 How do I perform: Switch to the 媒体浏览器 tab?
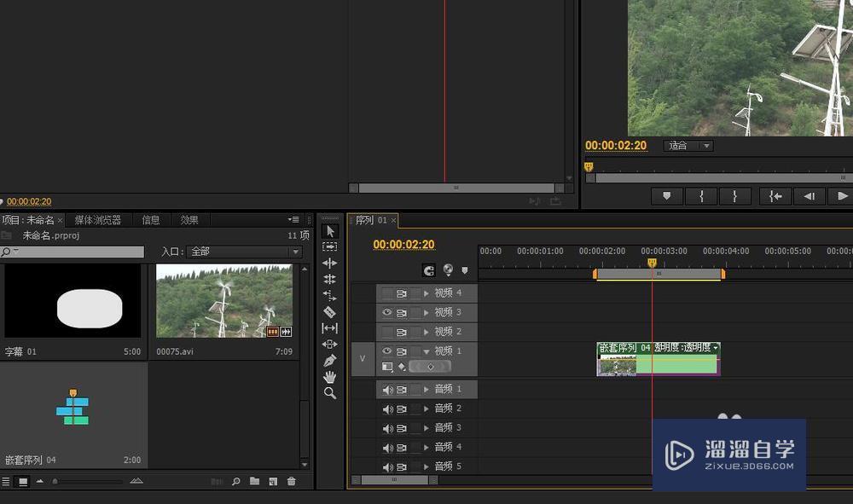tap(97, 220)
